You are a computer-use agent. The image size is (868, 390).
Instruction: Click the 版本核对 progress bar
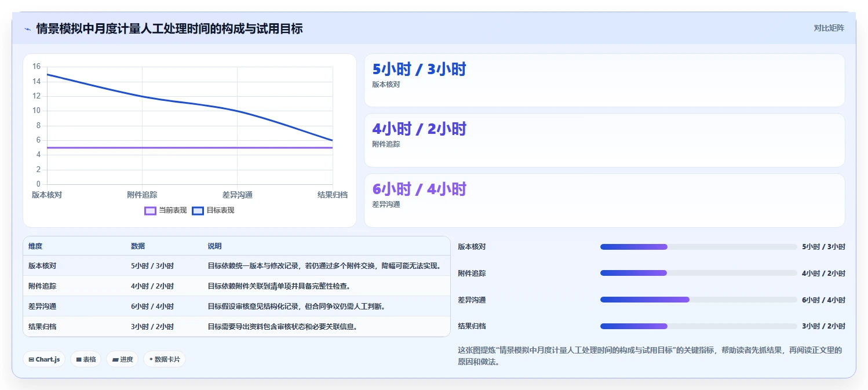click(699, 247)
